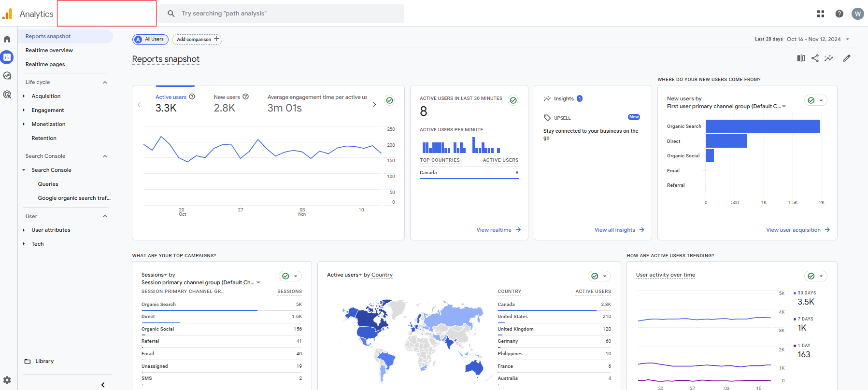
Task: Click the Upsell tag icon
Action: tap(547, 118)
